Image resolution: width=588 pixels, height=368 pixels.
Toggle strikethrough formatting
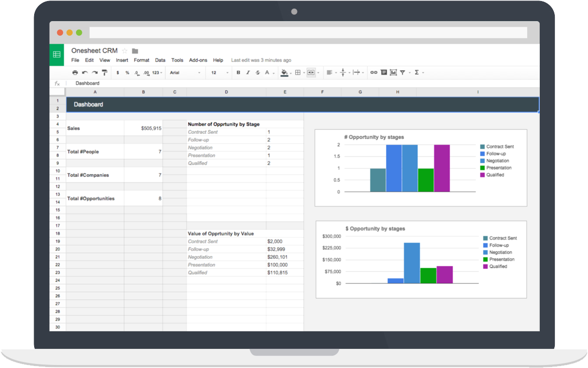pyautogui.click(x=257, y=72)
